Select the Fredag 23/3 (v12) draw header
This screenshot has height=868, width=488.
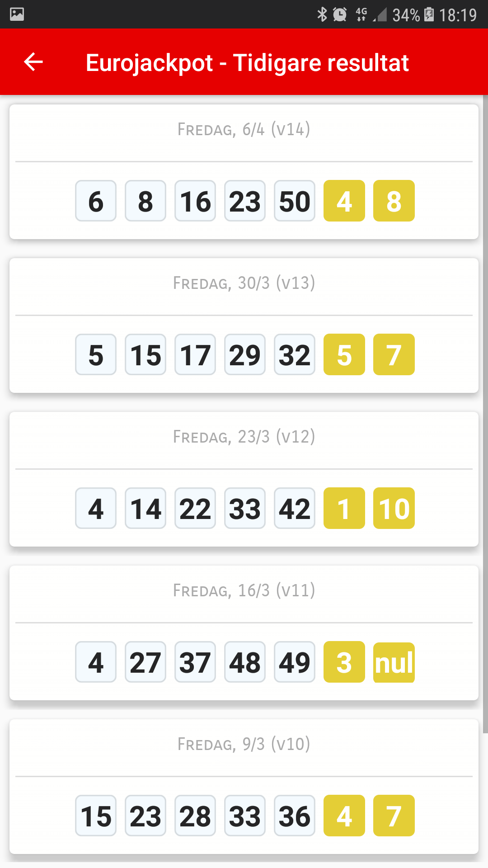(x=244, y=437)
